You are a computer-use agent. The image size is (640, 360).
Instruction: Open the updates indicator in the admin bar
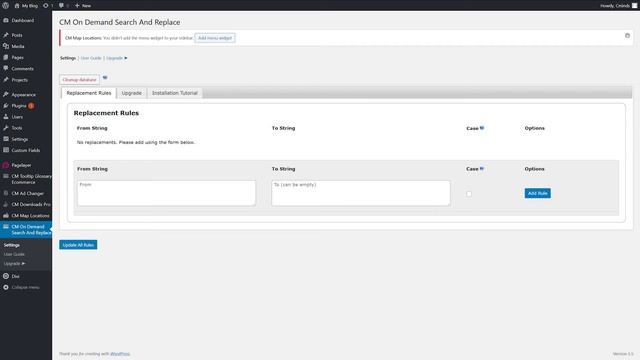coord(48,6)
